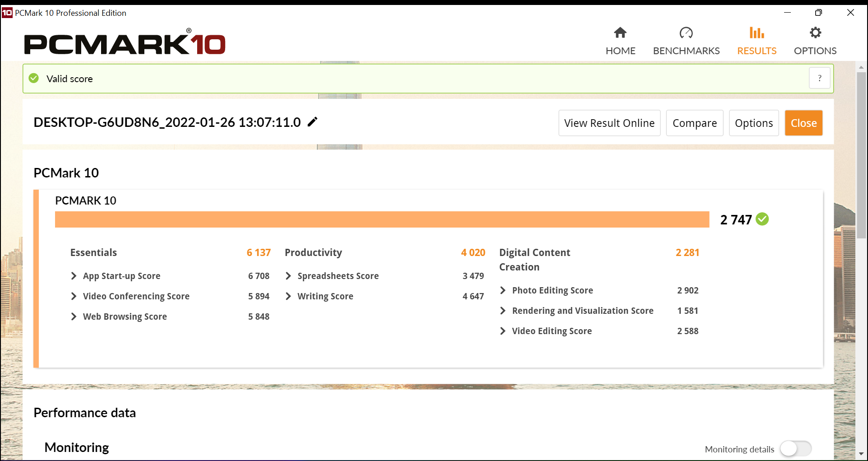Click the Performance data heading
The width and height of the screenshot is (868, 461).
click(x=84, y=413)
